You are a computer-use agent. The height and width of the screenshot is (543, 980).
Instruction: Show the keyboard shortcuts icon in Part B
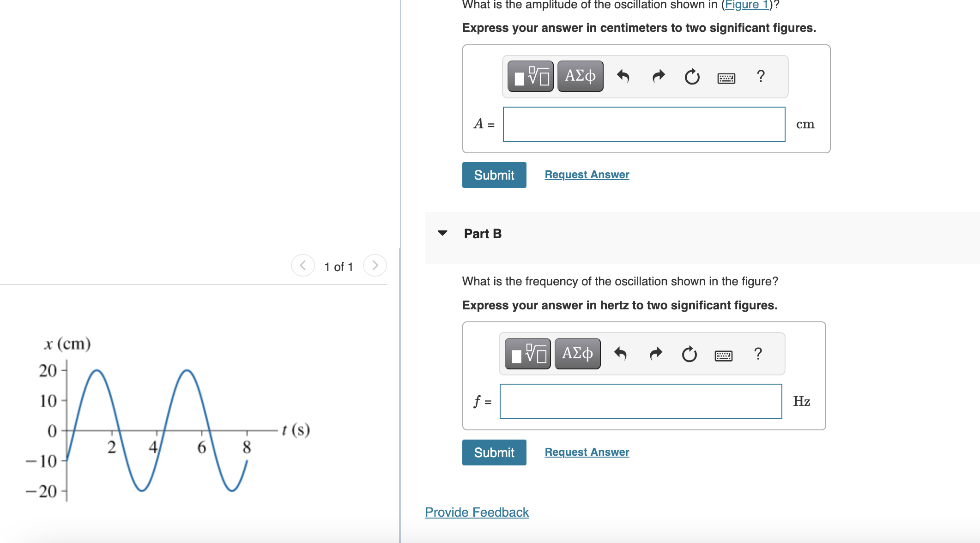click(723, 355)
